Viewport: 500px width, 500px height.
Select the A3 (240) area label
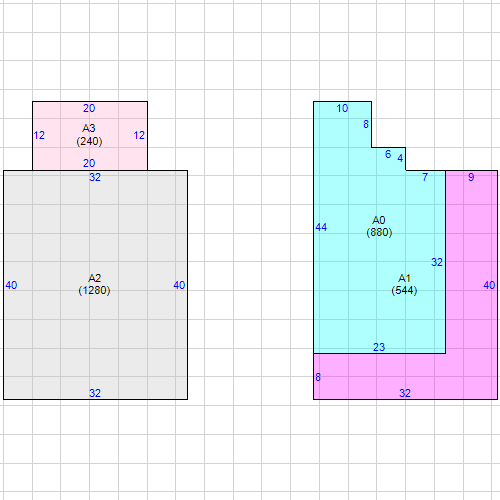click(89, 135)
